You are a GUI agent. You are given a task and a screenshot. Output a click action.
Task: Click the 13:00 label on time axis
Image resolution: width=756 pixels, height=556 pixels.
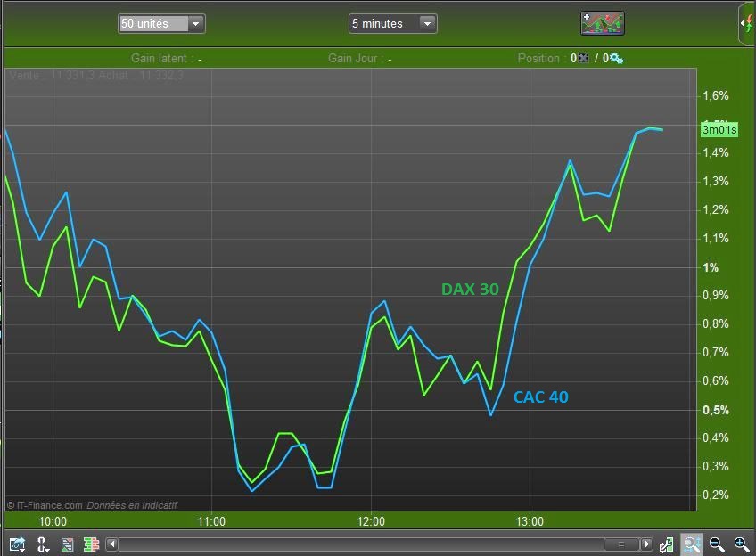coord(530,521)
